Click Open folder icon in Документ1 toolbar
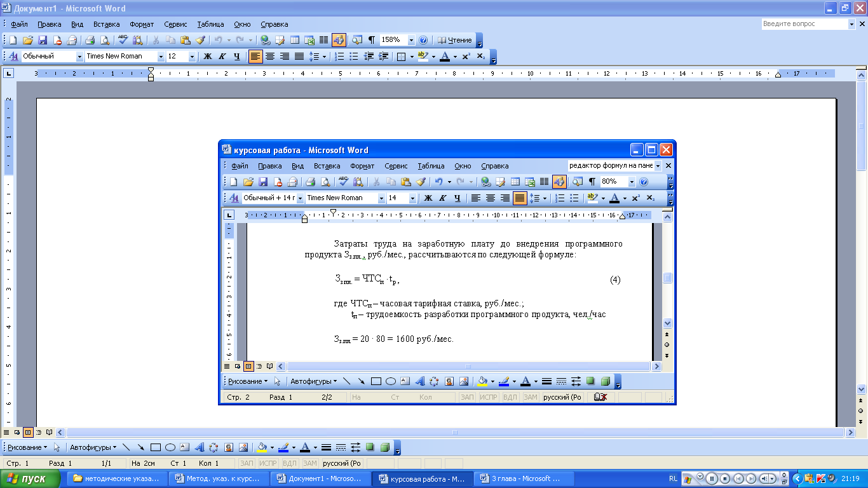The height and width of the screenshot is (488, 868). [27, 40]
